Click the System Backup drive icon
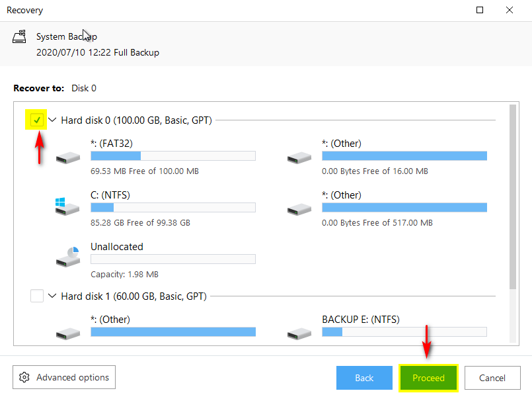 [20, 37]
